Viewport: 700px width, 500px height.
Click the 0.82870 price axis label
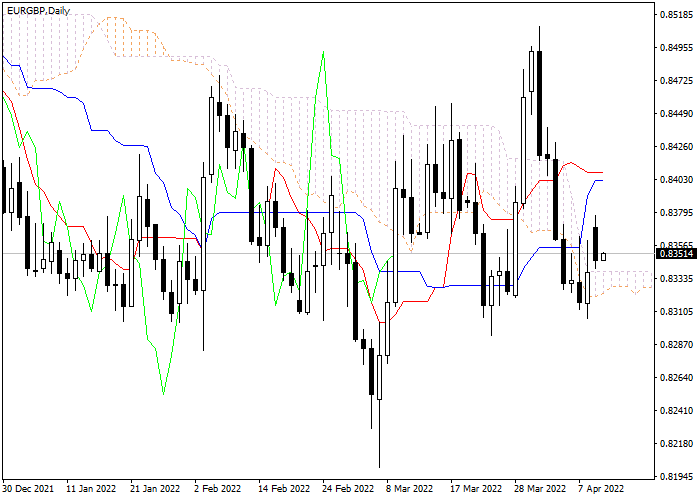[x=677, y=344]
